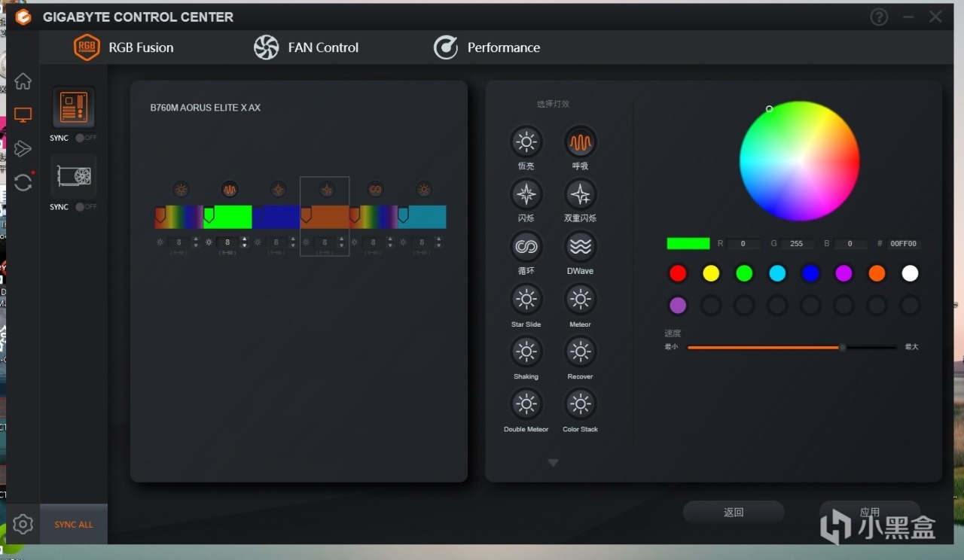
Task: Click the R value input field
Action: 743,244
